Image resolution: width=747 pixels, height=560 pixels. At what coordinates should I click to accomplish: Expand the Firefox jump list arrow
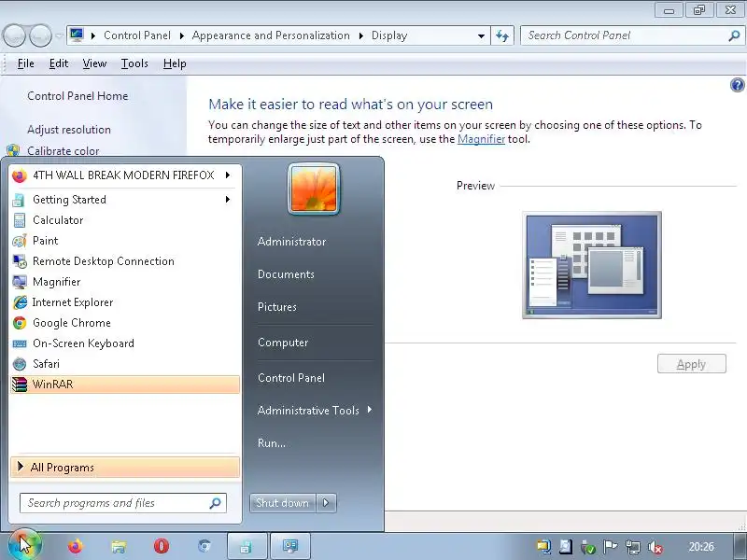228,175
